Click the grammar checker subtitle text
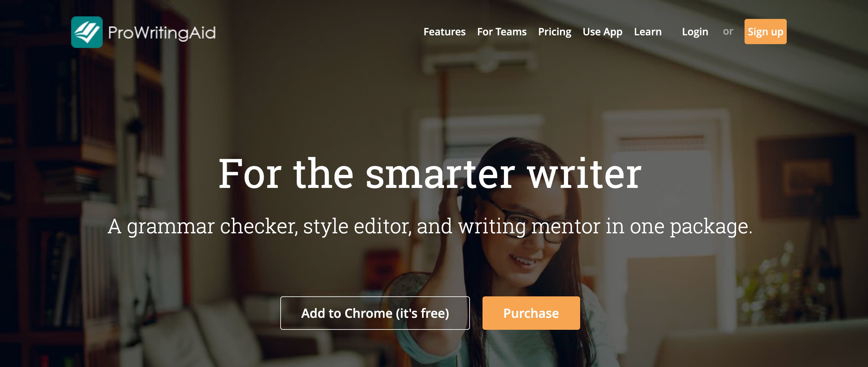 pos(430,226)
